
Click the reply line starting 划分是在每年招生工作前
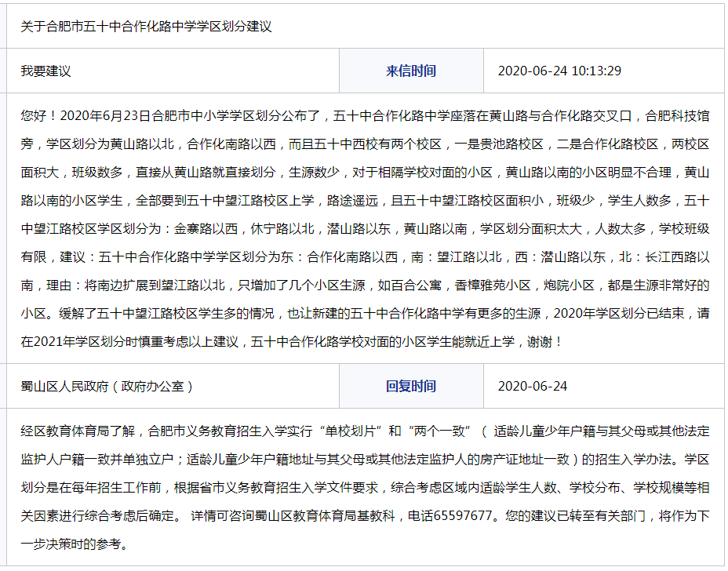365,488
